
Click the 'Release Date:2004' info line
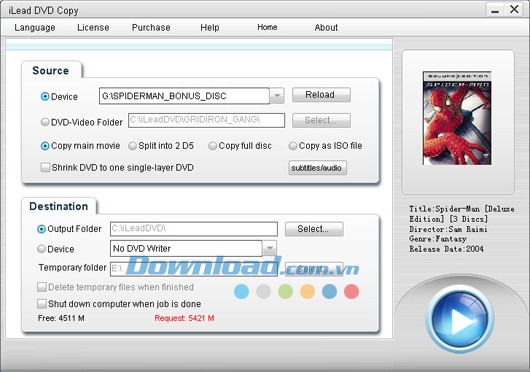click(446, 249)
